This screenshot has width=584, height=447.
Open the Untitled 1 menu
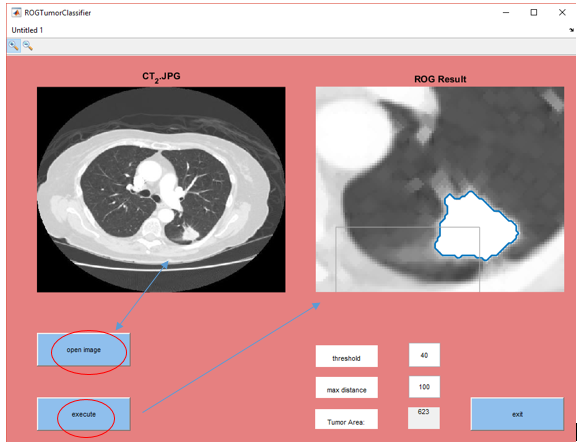tap(27, 30)
